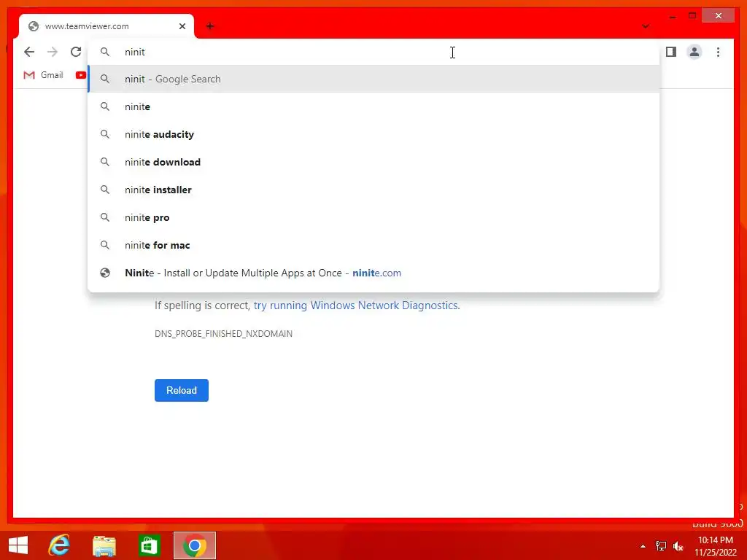Click 'try running Windows Network Diagnostics' link

click(356, 306)
